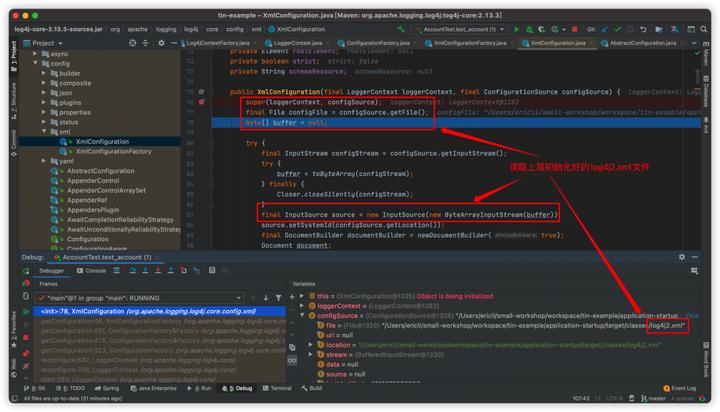Click the Git update project arrow icon
The image size is (720, 412).
(x=605, y=29)
